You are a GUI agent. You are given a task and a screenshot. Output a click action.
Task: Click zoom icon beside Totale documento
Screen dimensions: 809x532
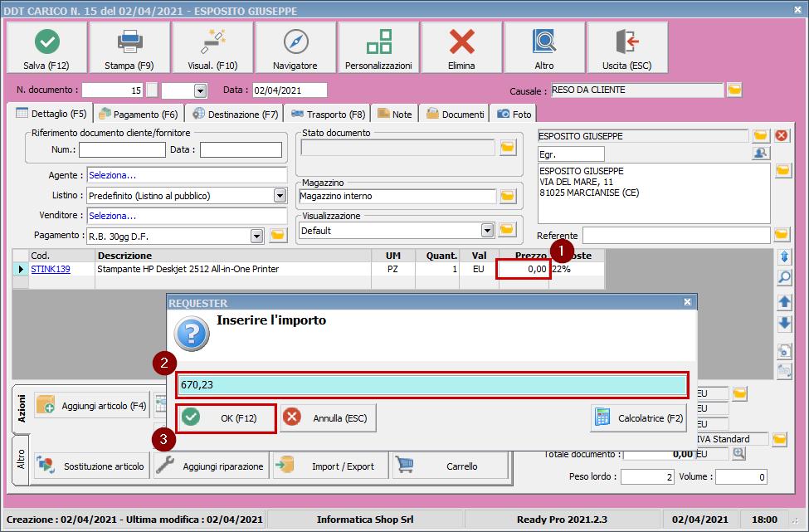pos(738,453)
